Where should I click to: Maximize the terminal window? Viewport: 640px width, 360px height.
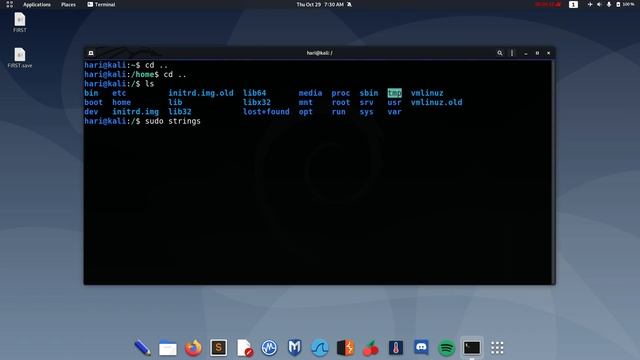click(x=537, y=53)
